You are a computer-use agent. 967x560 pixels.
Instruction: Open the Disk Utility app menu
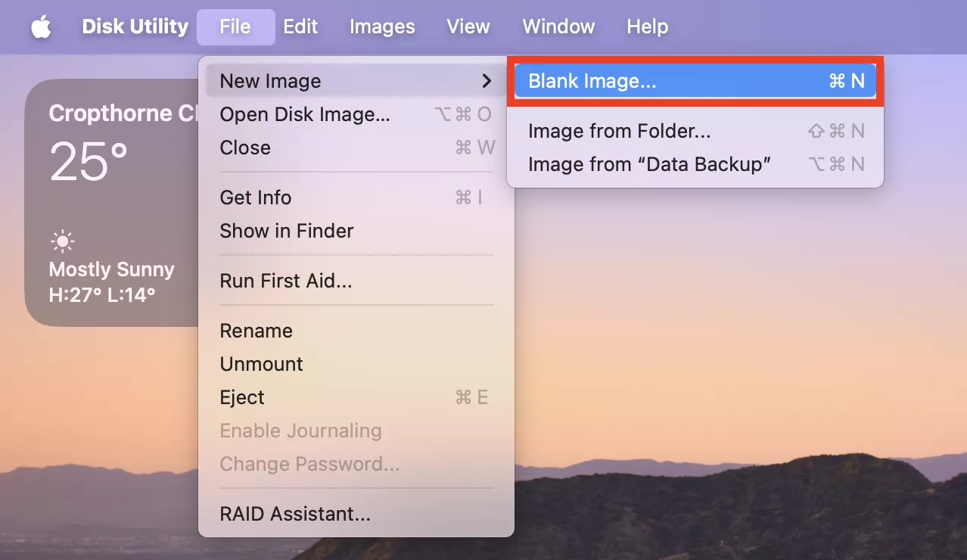[x=135, y=26]
